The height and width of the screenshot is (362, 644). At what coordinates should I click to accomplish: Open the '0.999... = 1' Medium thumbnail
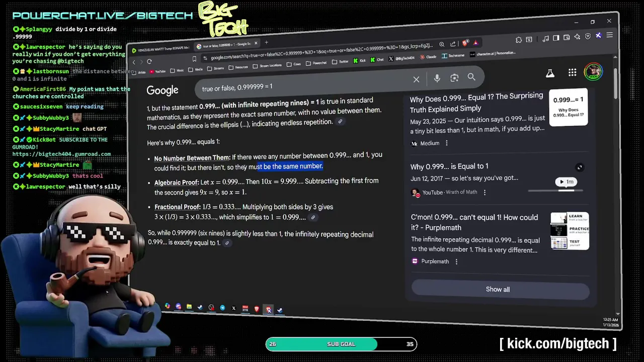tap(569, 107)
